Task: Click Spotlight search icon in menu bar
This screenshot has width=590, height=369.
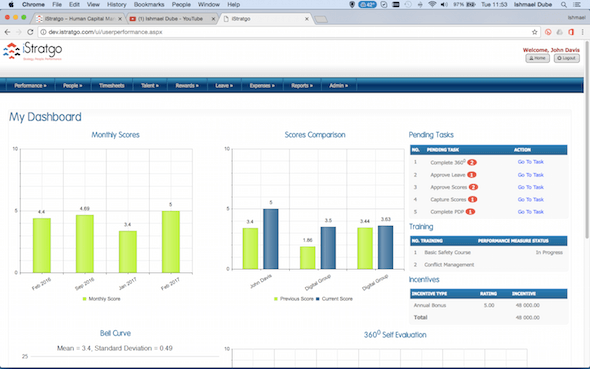Action: click(x=564, y=5)
